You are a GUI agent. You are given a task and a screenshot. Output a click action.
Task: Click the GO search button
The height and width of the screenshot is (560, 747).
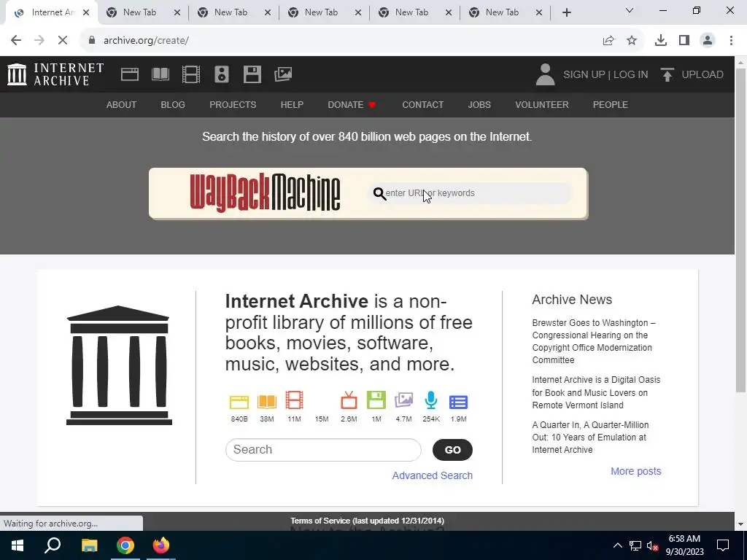pos(452,450)
